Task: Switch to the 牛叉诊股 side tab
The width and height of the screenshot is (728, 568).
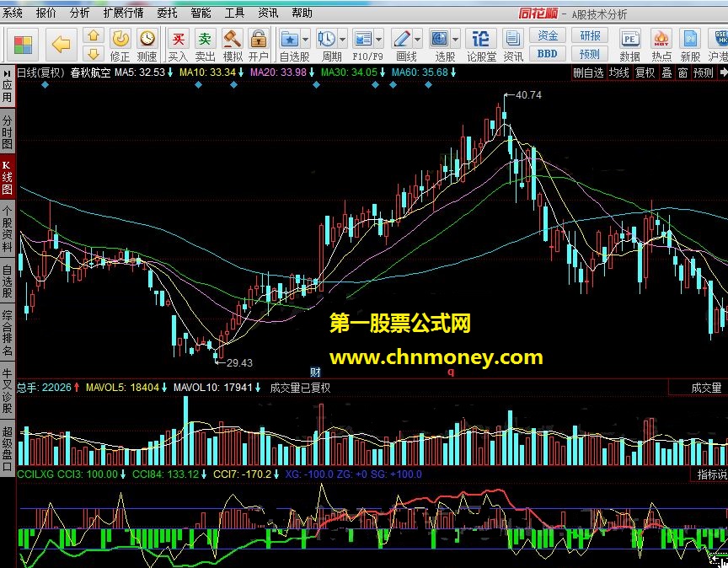Action: click(x=7, y=390)
